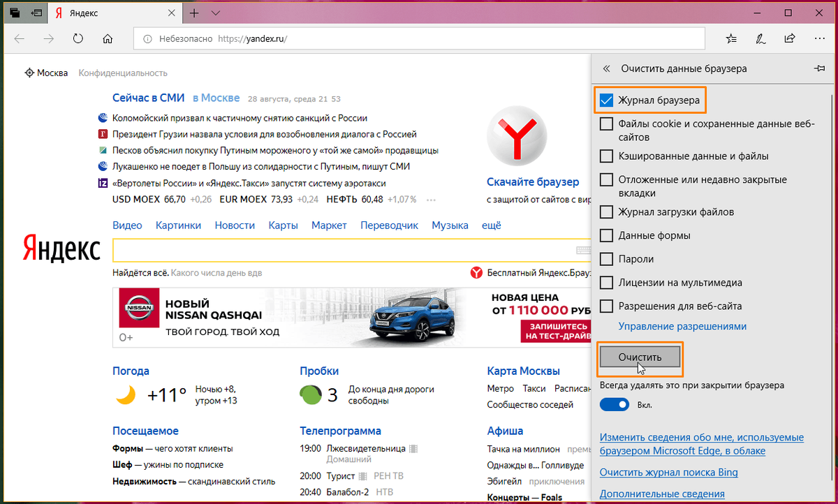Check Отложенные или недавно закрытые вкладки
This screenshot has width=838, height=504.
coord(606,180)
